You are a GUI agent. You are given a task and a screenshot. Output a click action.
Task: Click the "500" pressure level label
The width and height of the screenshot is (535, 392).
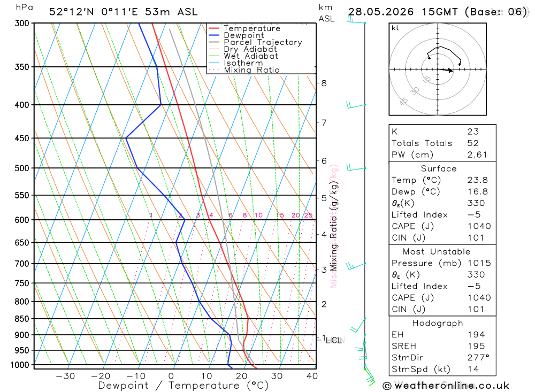(22, 168)
